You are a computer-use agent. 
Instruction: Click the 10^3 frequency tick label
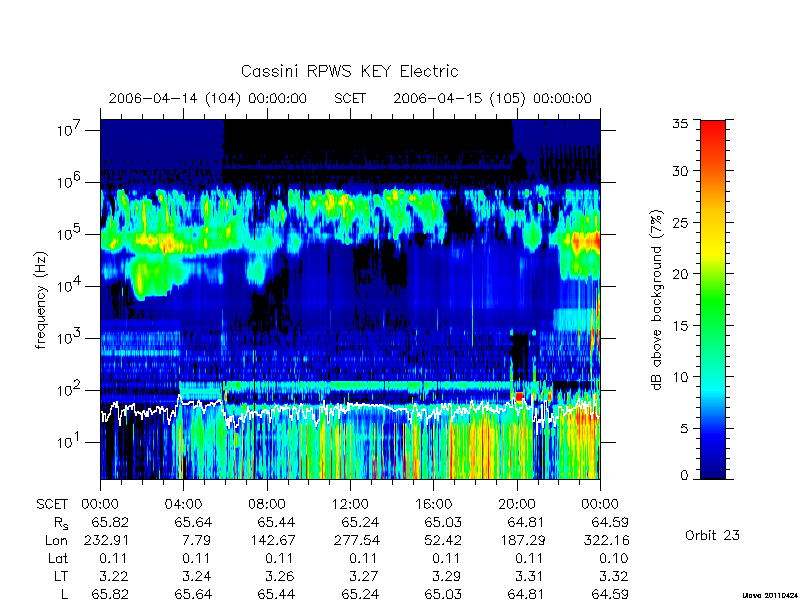[x=69, y=338]
